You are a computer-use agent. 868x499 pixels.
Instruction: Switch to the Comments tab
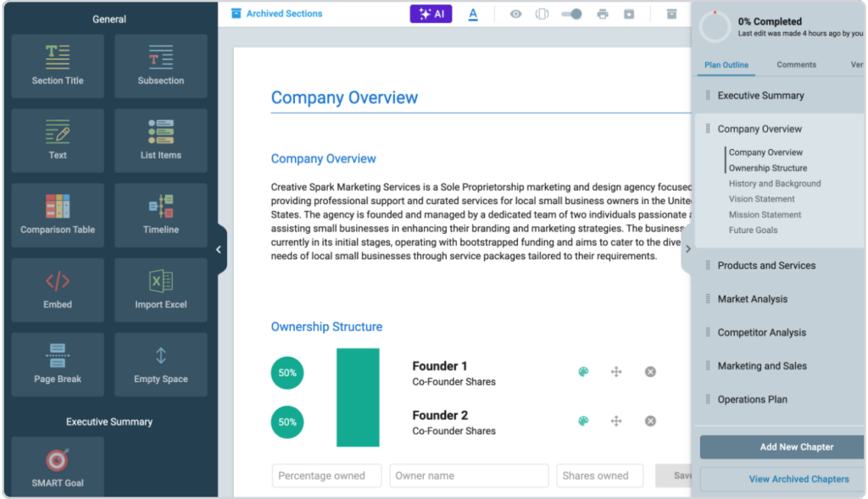pyautogui.click(x=796, y=64)
